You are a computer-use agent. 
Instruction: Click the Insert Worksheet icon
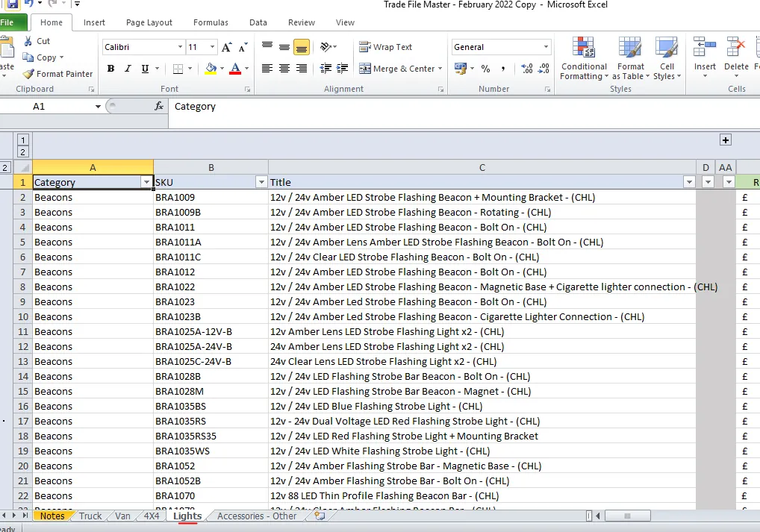coord(320,516)
